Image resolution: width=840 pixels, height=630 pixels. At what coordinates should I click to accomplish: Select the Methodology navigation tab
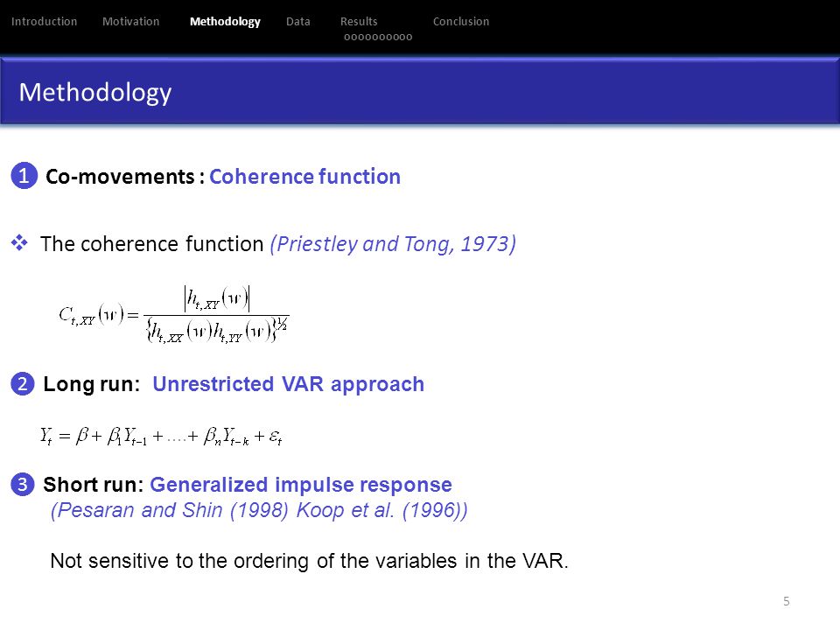225,22
